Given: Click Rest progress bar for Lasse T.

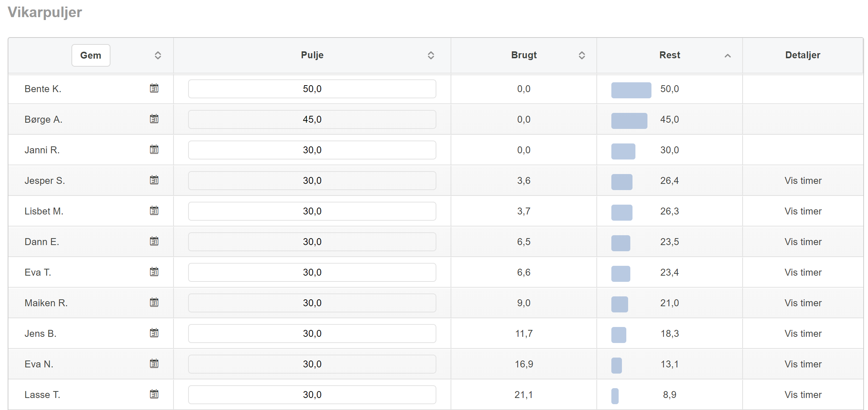Looking at the screenshot, I should [615, 396].
